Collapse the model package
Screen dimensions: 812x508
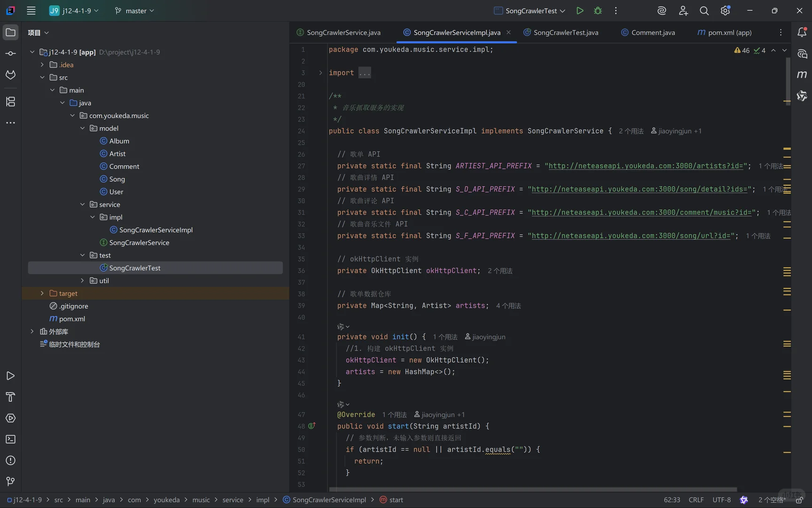pyautogui.click(x=83, y=128)
